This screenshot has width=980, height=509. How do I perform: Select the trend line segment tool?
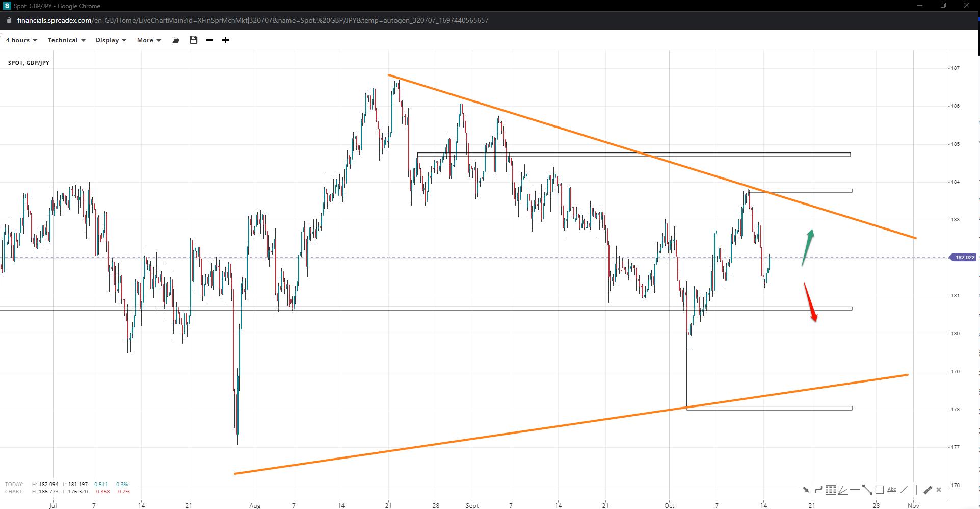867,490
